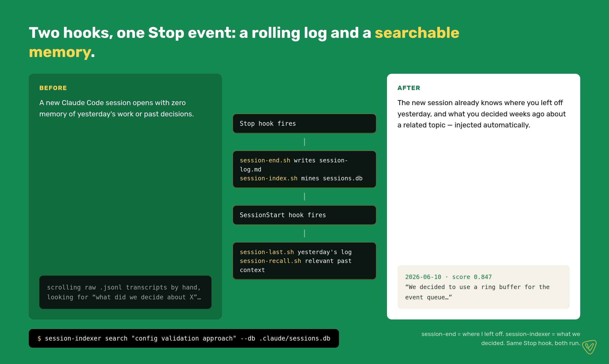Click the "session-indexer search" command bar

[x=184, y=338]
